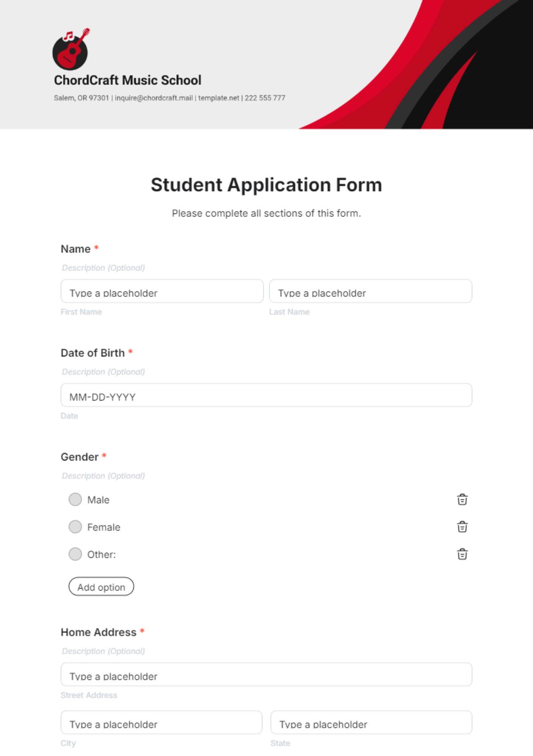Select the Other radio button
The width and height of the screenshot is (533, 756).
pyautogui.click(x=76, y=554)
